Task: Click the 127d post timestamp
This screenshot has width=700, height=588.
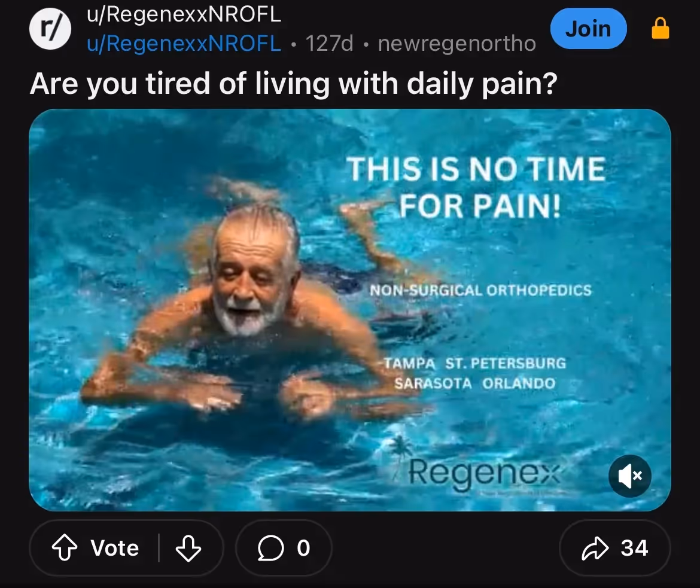Action: [x=329, y=43]
